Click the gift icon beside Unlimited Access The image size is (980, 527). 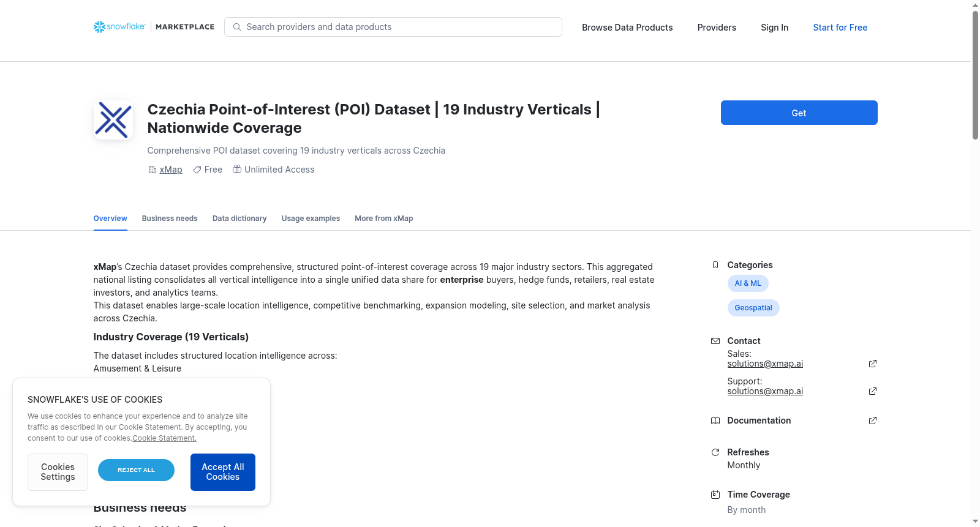(237, 169)
